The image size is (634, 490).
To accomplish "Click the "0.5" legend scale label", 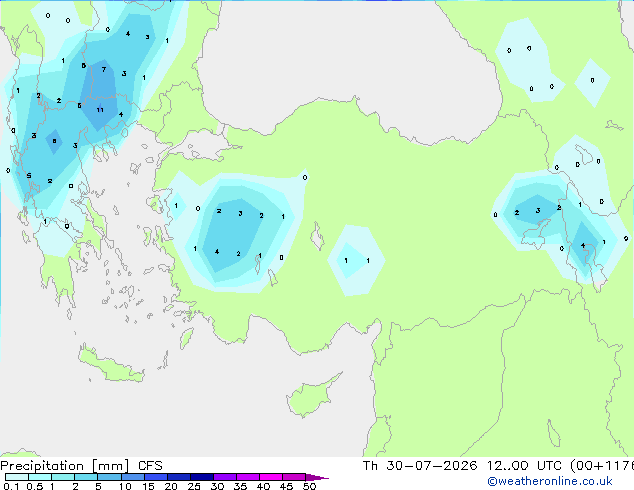I will point(35,486).
